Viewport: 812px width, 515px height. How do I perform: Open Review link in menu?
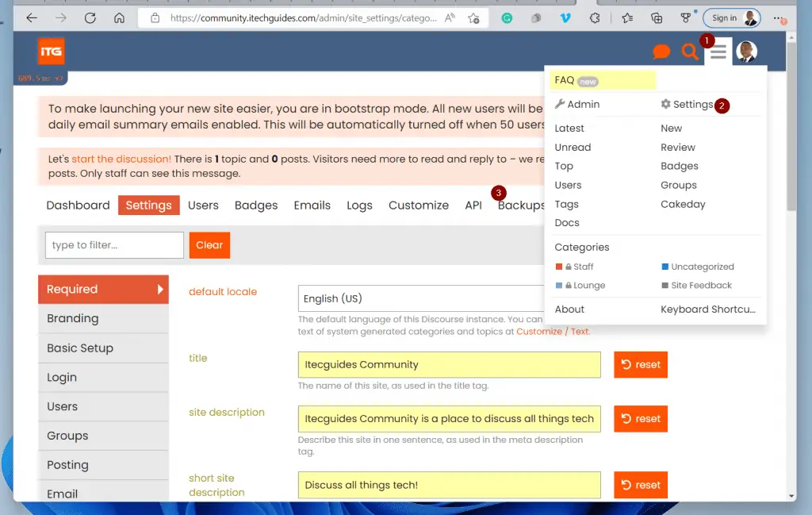[x=678, y=147]
